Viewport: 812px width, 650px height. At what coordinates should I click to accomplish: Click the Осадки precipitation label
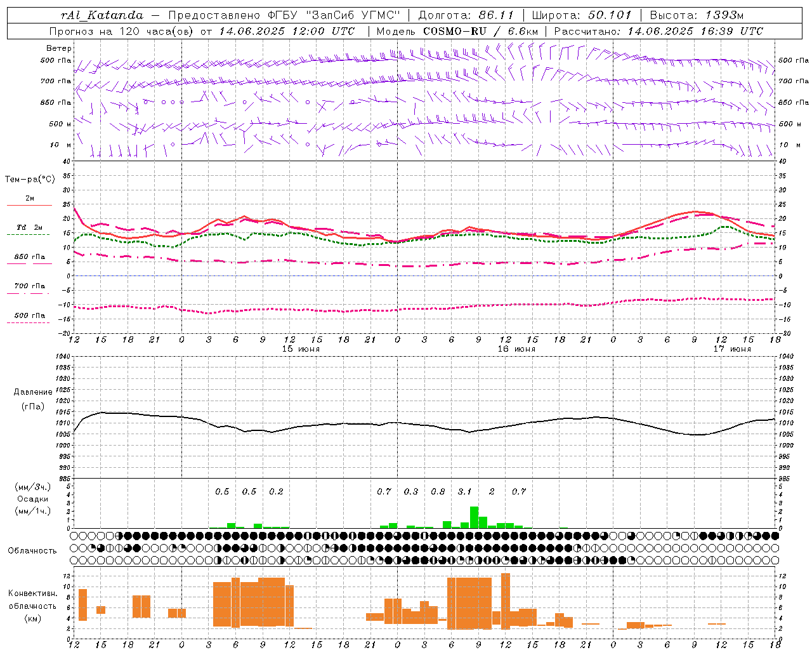click(32, 499)
